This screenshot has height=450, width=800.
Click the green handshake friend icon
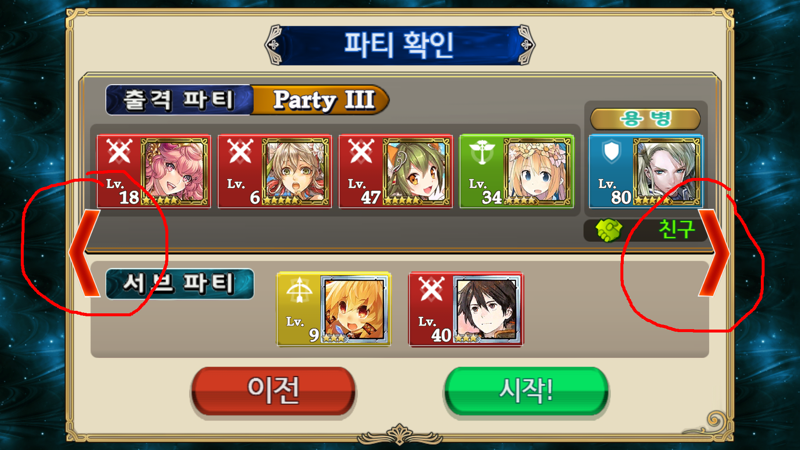[609, 231]
